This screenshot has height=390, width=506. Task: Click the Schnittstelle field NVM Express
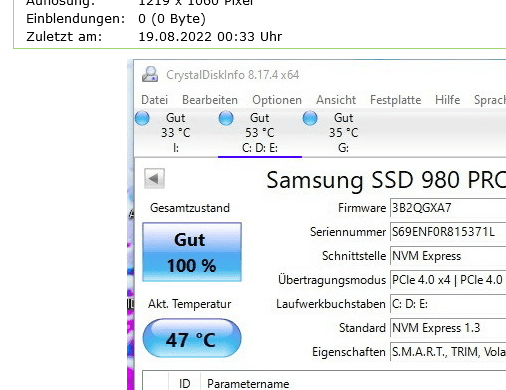[x=448, y=256]
